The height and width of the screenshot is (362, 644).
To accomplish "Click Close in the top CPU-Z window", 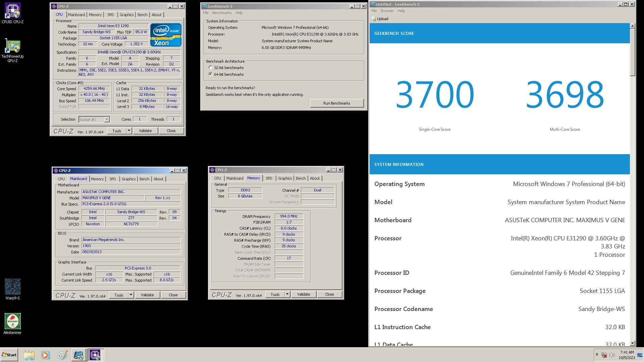I will point(171,131).
